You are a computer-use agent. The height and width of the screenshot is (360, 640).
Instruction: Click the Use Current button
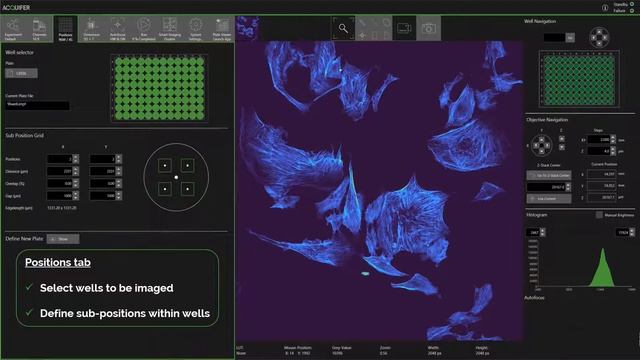coord(549,198)
